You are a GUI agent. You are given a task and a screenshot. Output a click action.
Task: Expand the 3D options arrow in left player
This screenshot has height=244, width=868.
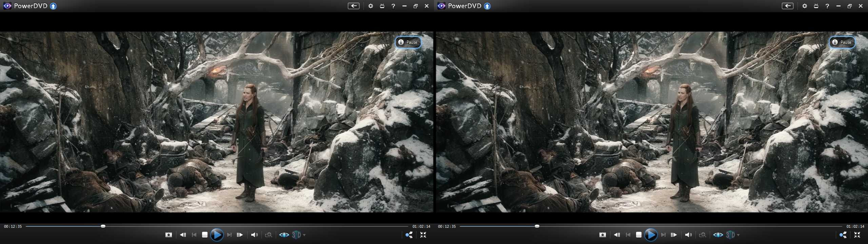tap(304, 235)
